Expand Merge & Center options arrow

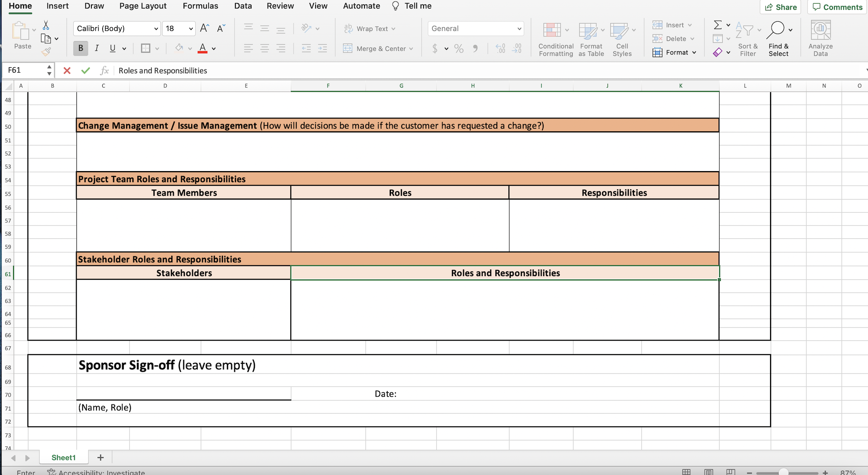(411, 49)
